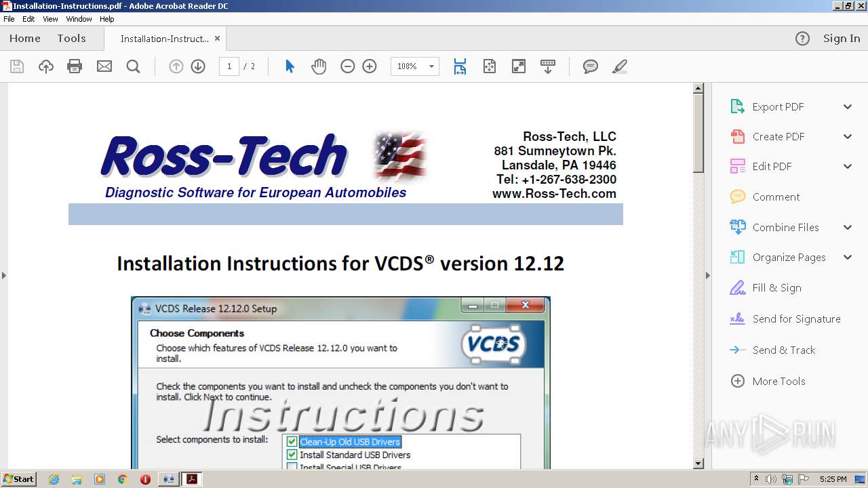Click the taskbar clock showing 5:25 PM
This screenshot has height=488, width=868.
pyautogui.click(x=833, y=479)
